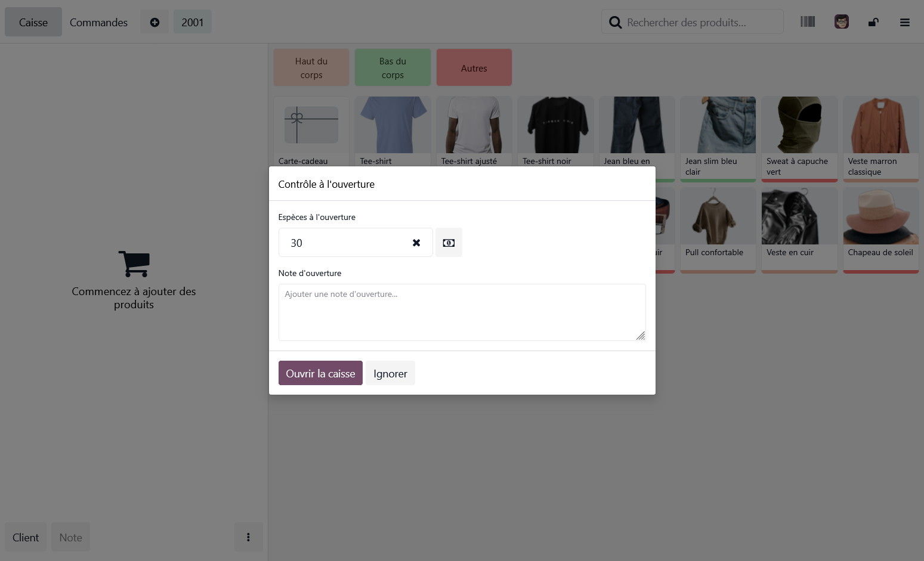
Task: Click the product search field
Action: (x=692, y=21)
